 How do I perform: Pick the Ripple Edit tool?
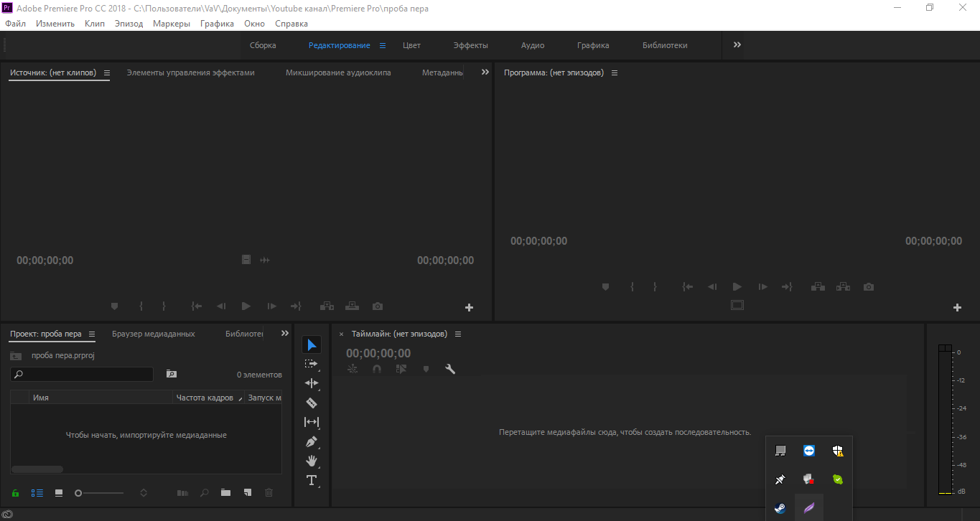pyautogui.click(x=312, y=383)
